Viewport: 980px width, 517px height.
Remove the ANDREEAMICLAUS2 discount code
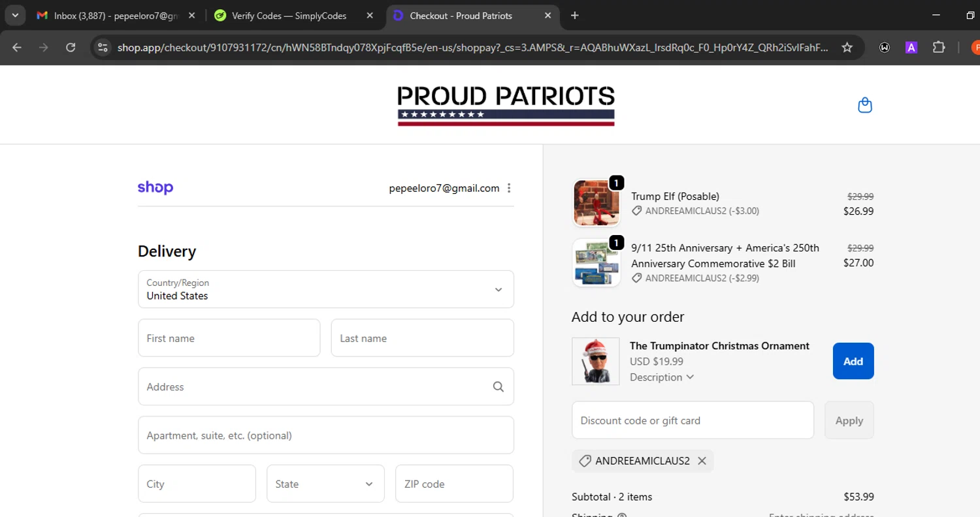702,461
